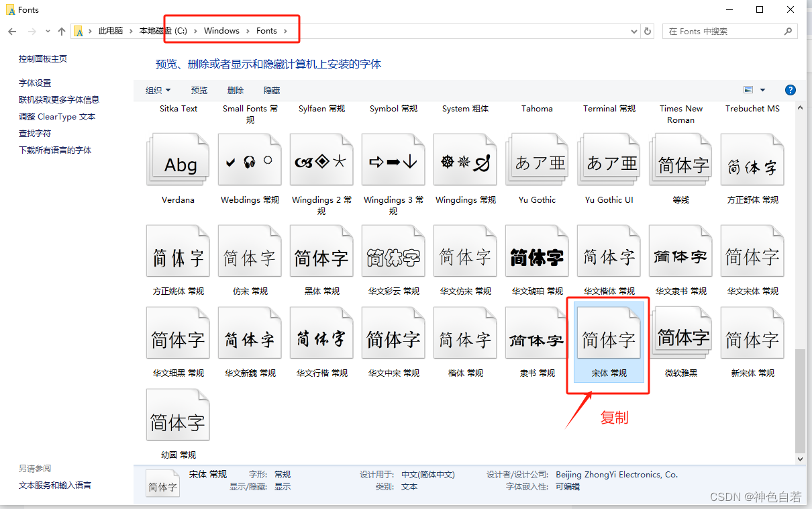The width and height of the screenshot is (812, 509).
Task: Select the 宋体 常规 font thumbnail
Action: (608, 332)
